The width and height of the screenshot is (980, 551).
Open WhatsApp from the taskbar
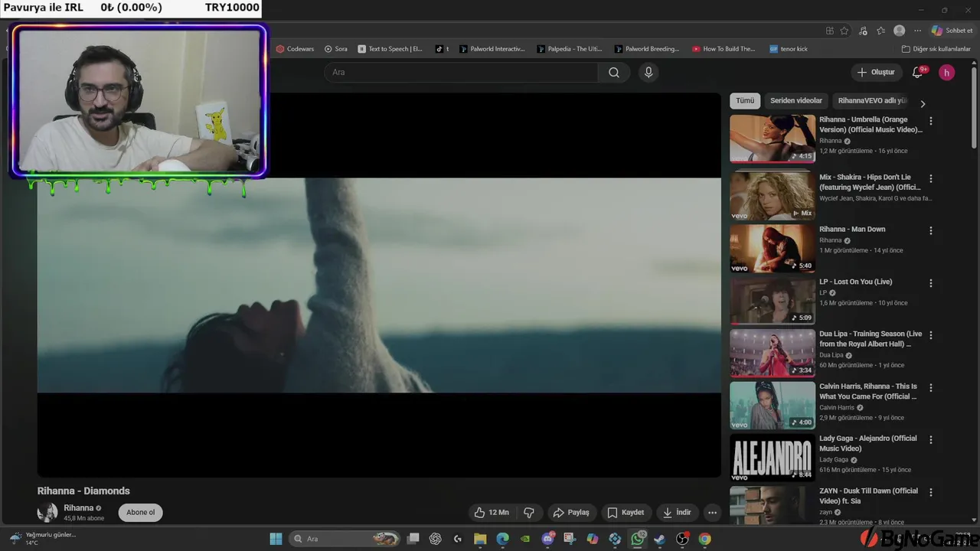(638, 539)
